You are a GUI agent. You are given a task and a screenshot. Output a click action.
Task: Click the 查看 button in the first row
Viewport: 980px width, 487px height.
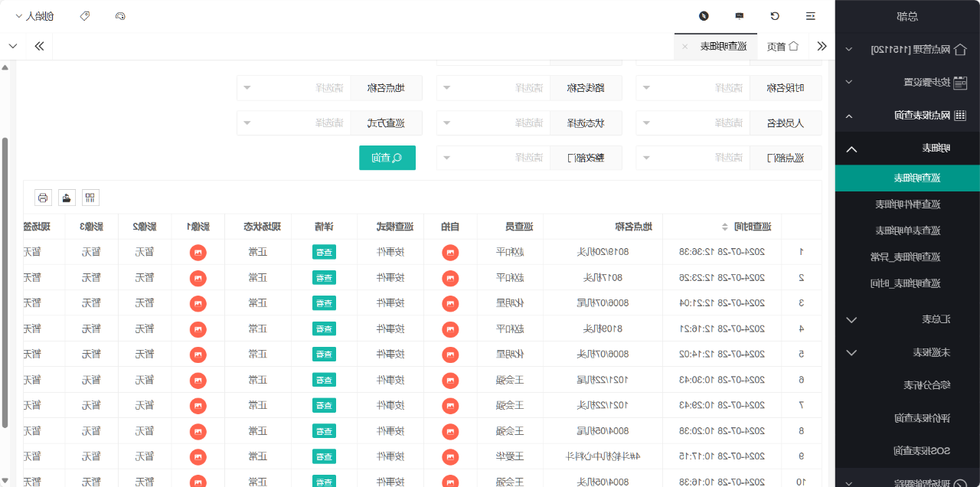click(324, 253)
